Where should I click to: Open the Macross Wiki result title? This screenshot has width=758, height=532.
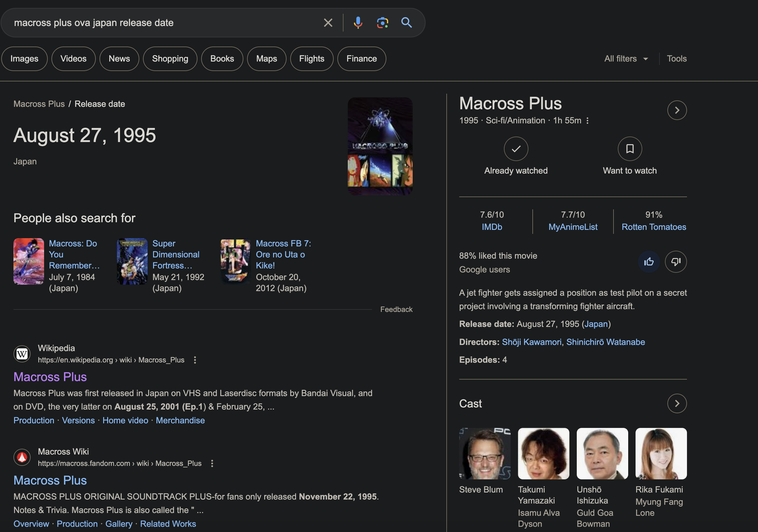coord(50,481)
